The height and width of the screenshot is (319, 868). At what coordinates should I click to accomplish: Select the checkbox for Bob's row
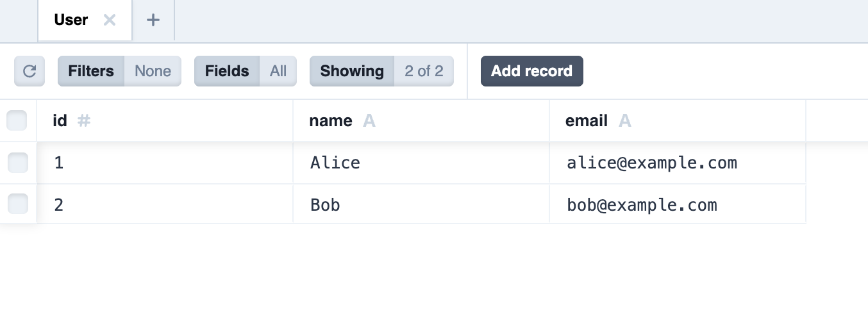click(17, 204)
